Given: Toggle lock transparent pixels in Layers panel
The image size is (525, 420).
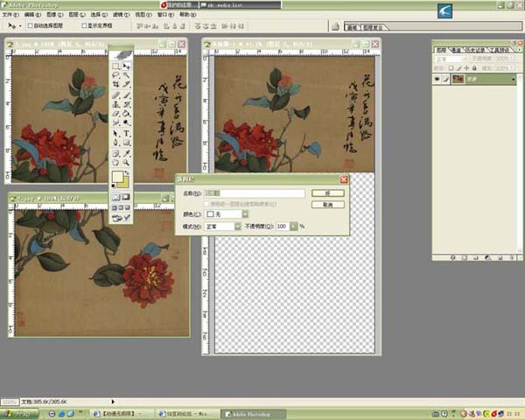Looking at the screenshot, I should pyautogui.click(x=451, y=68).
